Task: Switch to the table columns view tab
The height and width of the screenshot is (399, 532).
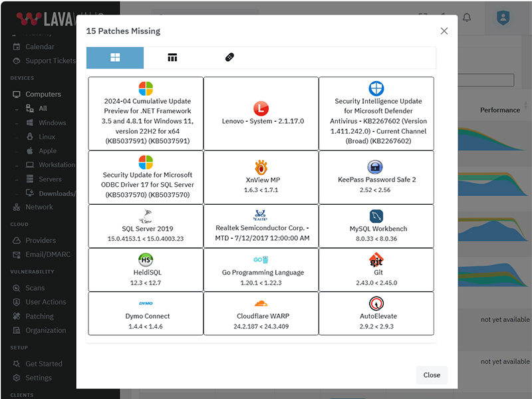Action: [x=172, y=58]
